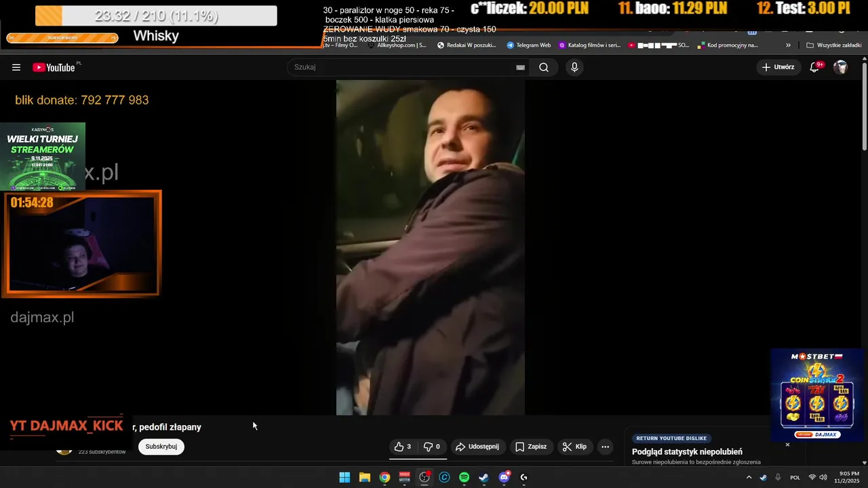This screenshot has height=488, width=868.
Task: Open the Redakai W poszuki bookmark
Action: pos(467,45)
